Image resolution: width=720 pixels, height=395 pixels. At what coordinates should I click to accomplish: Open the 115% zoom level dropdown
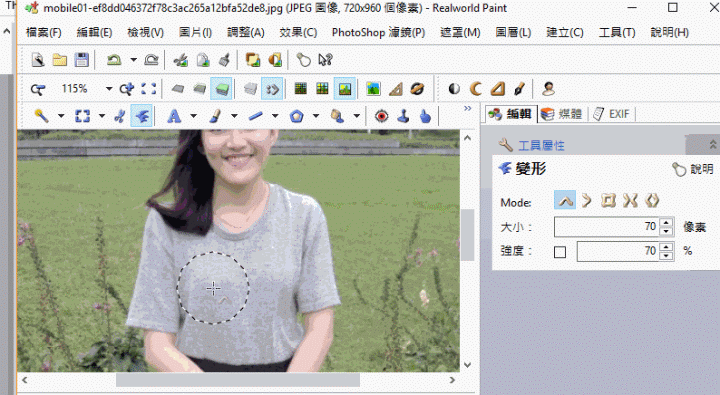tap(109, 89)
